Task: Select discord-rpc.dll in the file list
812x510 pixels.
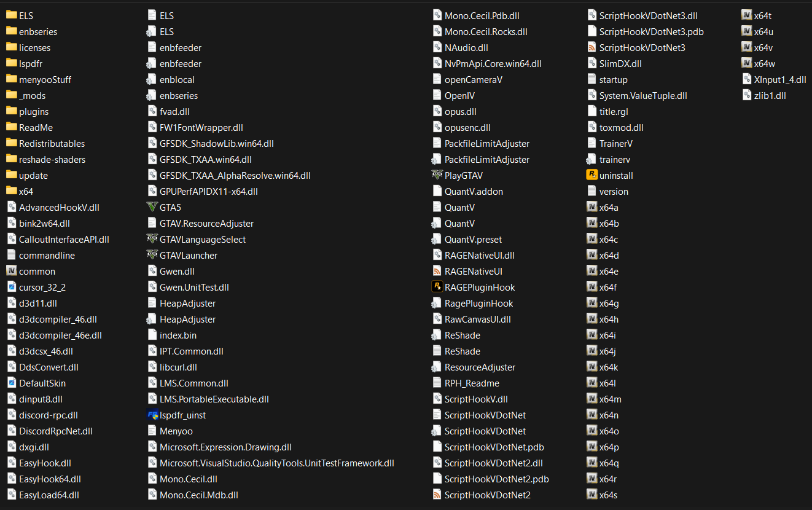Action: coord(49,415)
